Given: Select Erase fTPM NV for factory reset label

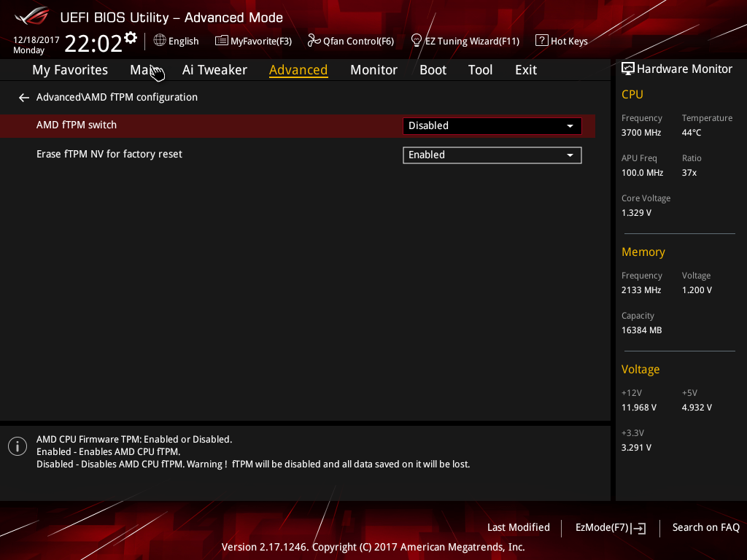Looking at the screenshot, I should 109,154.
